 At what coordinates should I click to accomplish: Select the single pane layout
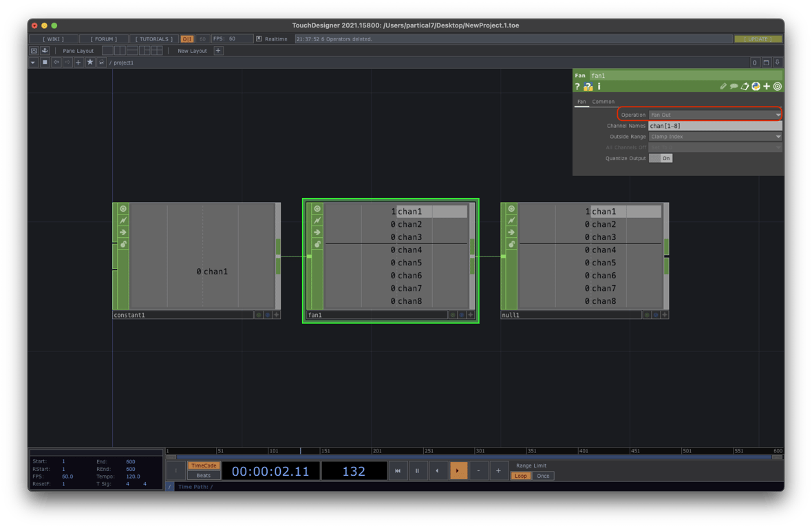pyautogui.click(x=107, y=51)
